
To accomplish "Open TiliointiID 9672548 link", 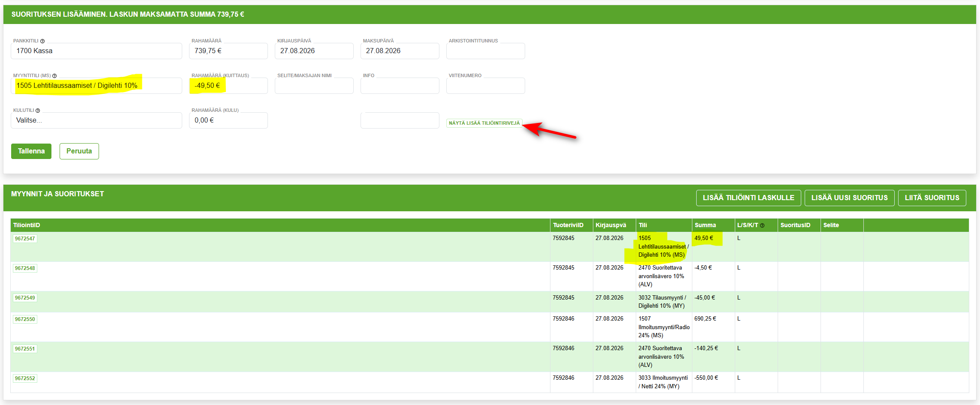I will [x=25, y=268].
